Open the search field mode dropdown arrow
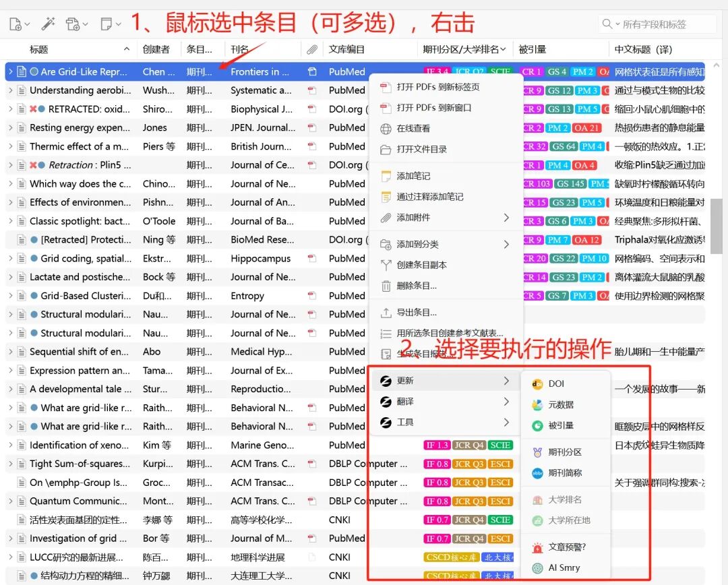728x585 pixels. (617, 24)
